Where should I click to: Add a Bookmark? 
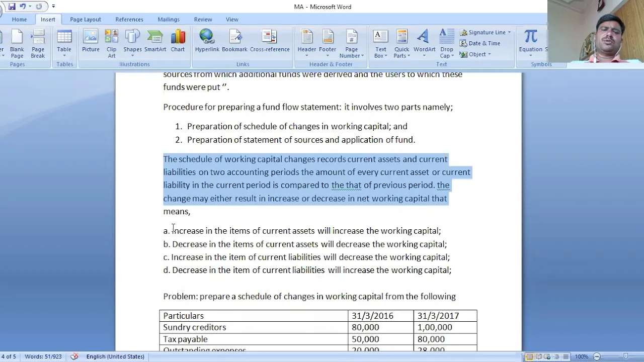(x=234, y=41)
